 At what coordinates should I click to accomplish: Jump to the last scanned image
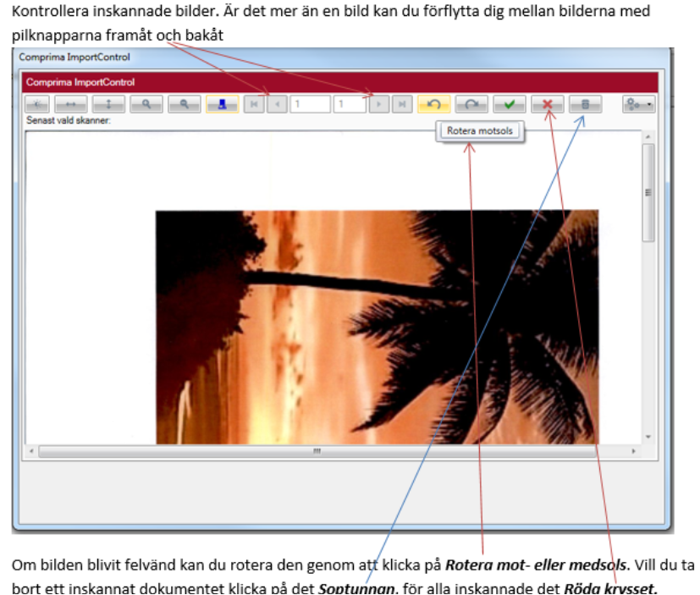pyautogui.click(x=403, y=104)
